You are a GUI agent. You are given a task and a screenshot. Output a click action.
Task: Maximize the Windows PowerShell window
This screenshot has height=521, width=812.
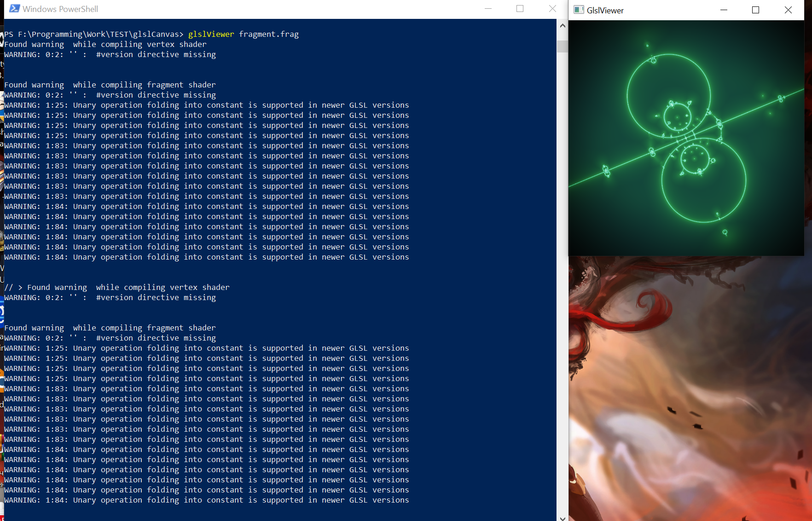point(520,9)
